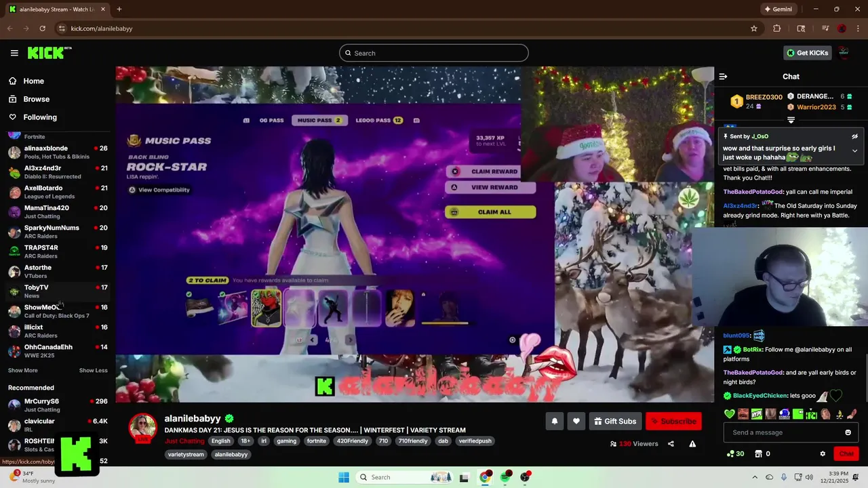This screenshot has width=868, height=488.
Task: Open Windows Start menu
Action: point(344,477)
